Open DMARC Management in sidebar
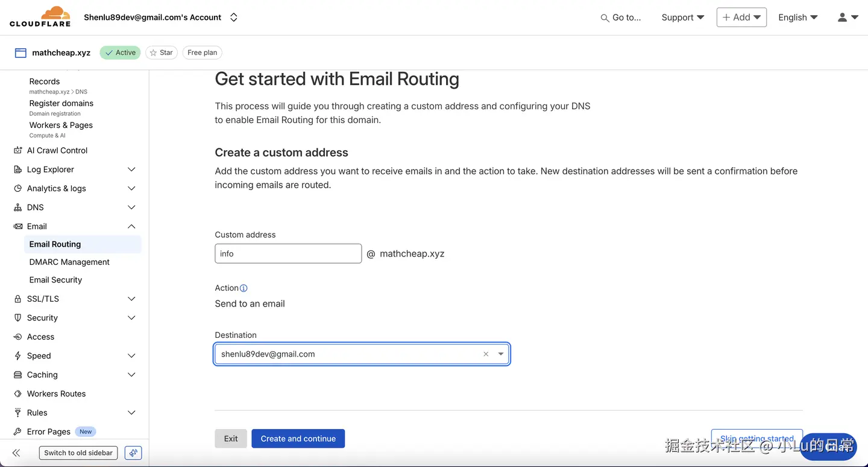The width and height of the screenshot is (868, 467). click(69, 262)
